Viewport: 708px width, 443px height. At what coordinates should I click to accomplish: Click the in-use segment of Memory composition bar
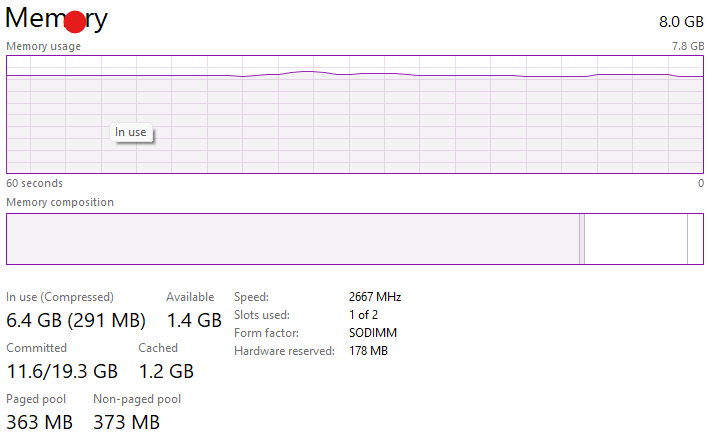290,239
